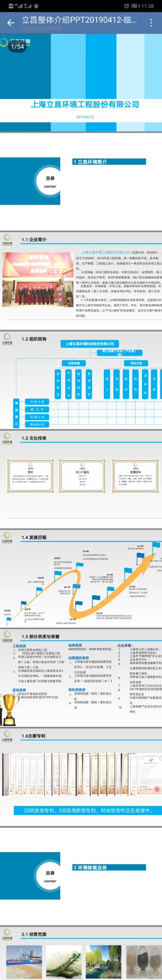Tap the 1.6主要专利 slide heading
162x980 pixels.
33,736
